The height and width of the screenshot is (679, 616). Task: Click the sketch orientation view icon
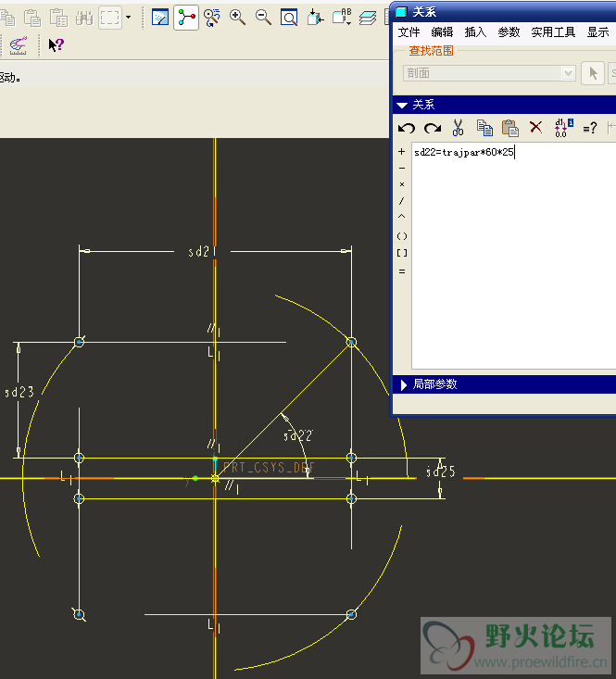pyautogui.click(x=160, y=18)
